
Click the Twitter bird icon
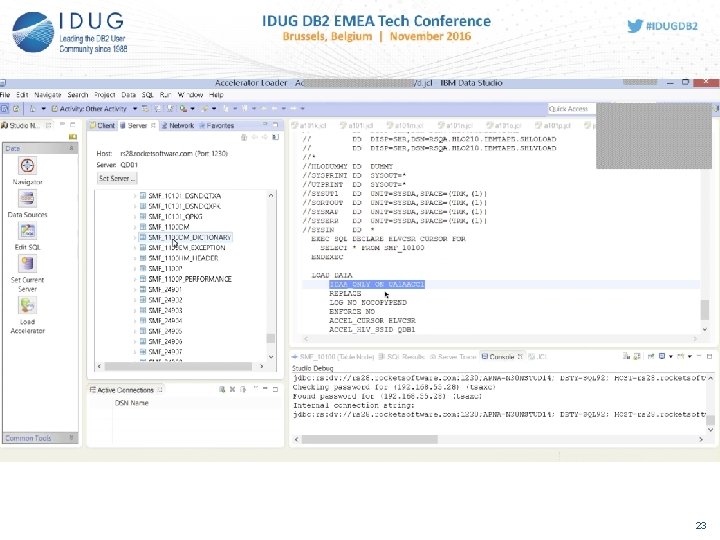pyautogui.click(x=635, y=26)
